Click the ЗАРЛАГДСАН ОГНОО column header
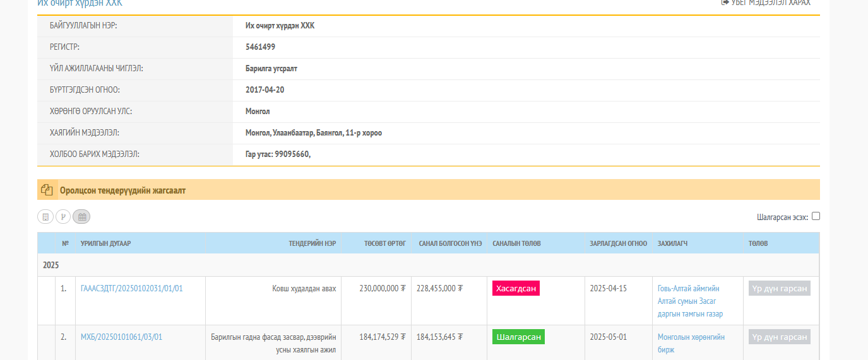Screen dimensions: 868x360 618,243
